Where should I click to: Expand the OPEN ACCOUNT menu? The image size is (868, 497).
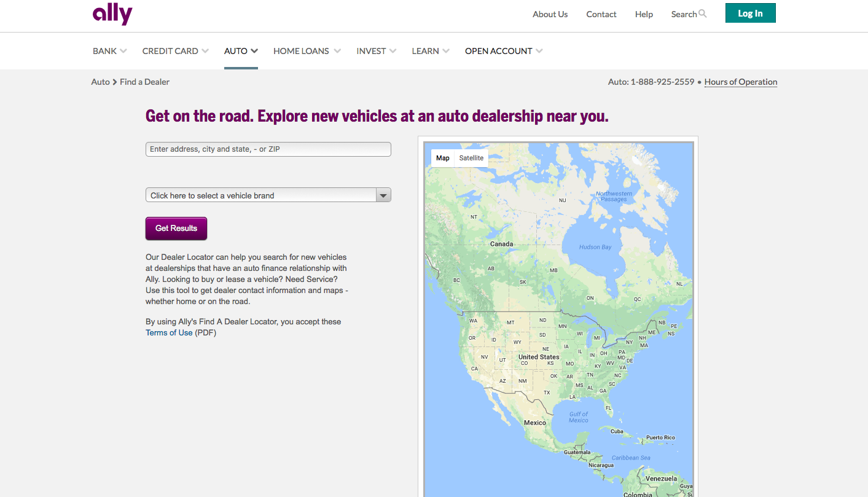coord(503,51)
